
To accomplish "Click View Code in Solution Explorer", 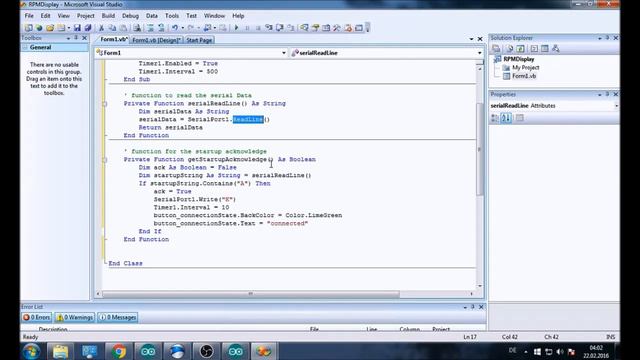I will tap(534, 49).
